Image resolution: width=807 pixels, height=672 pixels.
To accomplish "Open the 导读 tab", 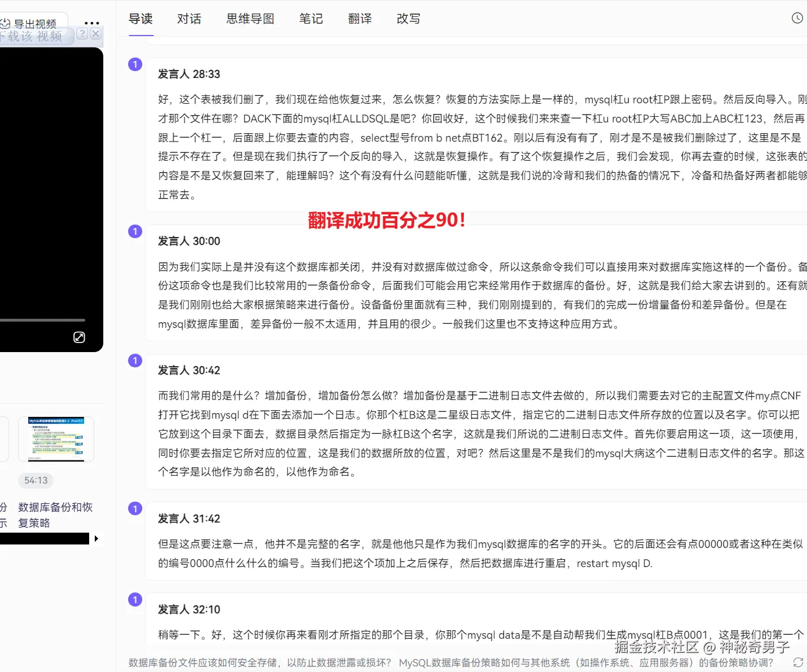I will [x=141, y=19].
